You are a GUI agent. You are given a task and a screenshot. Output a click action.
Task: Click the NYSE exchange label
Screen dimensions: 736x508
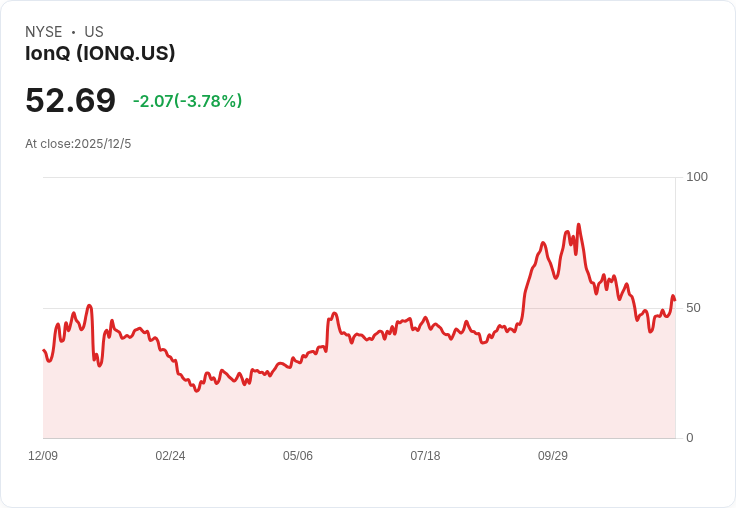pos(44,32)
